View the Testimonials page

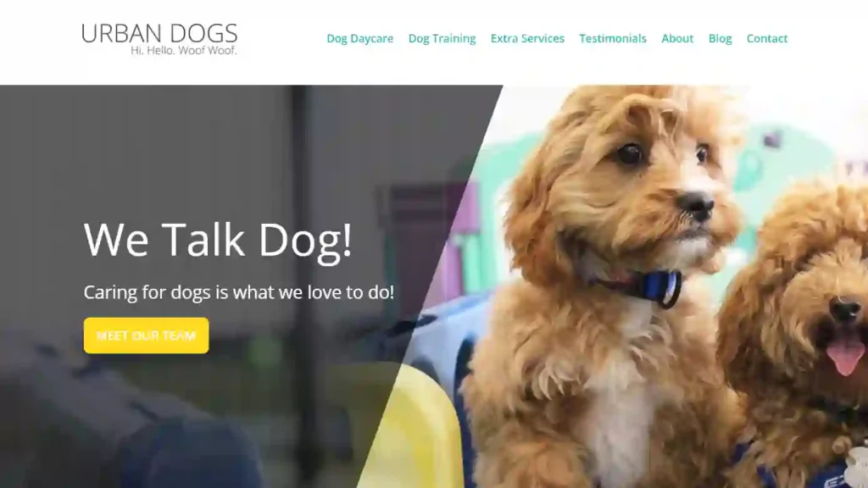point(613,38)
